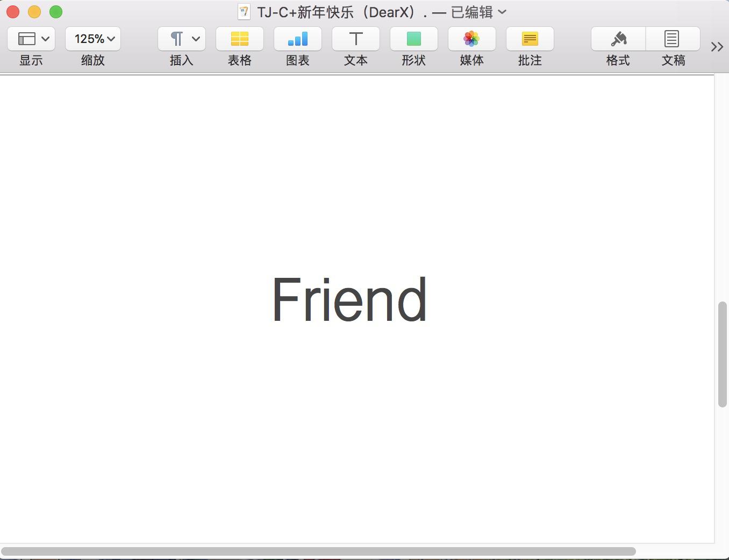Open the Format (格式) inspector

click(618, 39)
